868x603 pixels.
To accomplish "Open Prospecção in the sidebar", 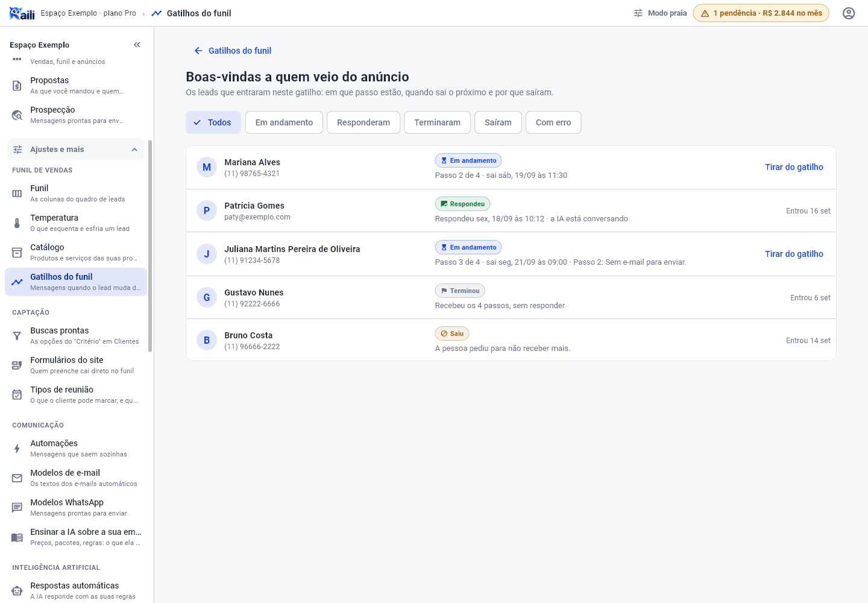I will pos(76,115).
